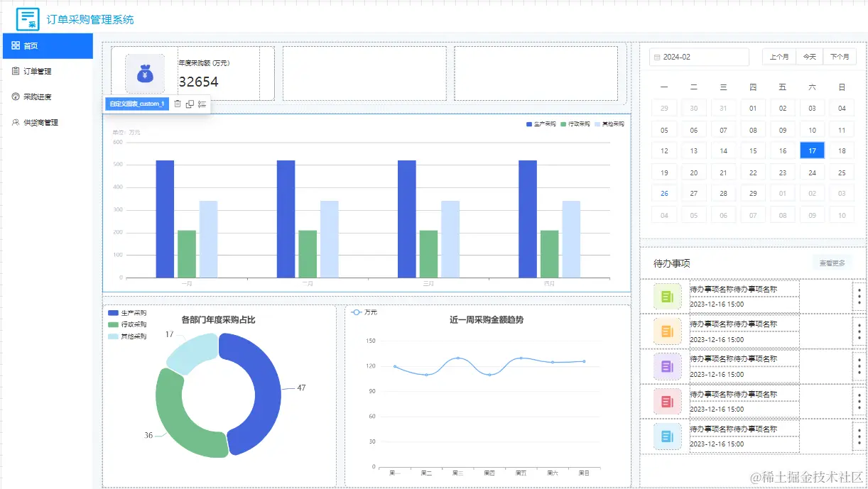Open more options for blue-icon to-do row
This screenshot has height=489, width=868.
click(x=859, y=436)
